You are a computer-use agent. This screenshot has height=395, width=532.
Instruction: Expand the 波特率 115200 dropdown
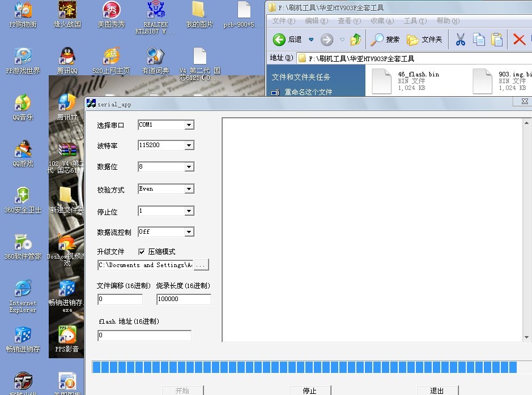click(190, 145)
